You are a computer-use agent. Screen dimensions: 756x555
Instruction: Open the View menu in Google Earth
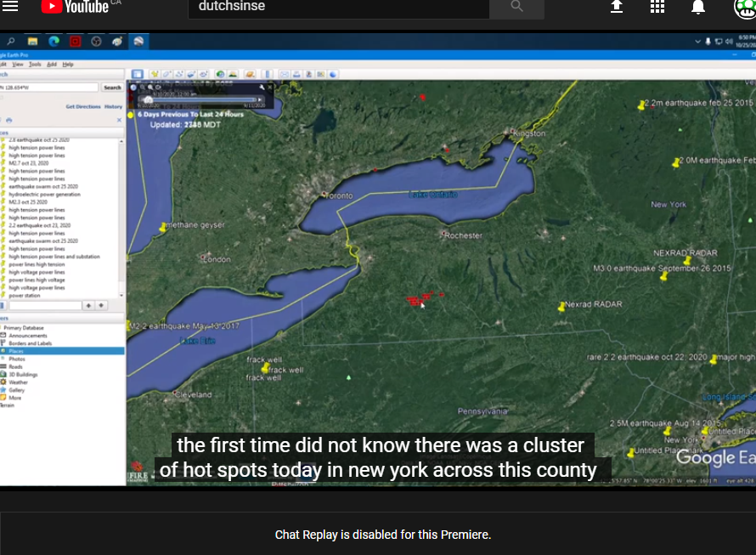[17, 65]
